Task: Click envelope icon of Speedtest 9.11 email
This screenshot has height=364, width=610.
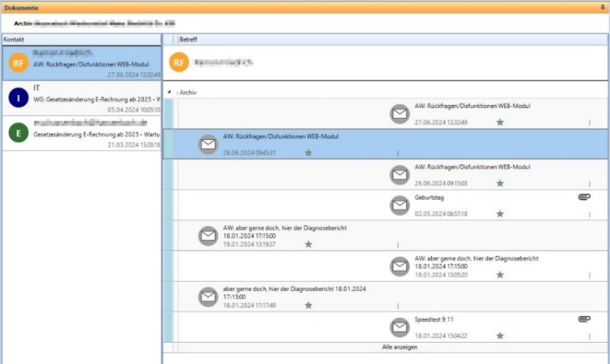Action: [x=400, y=327]
